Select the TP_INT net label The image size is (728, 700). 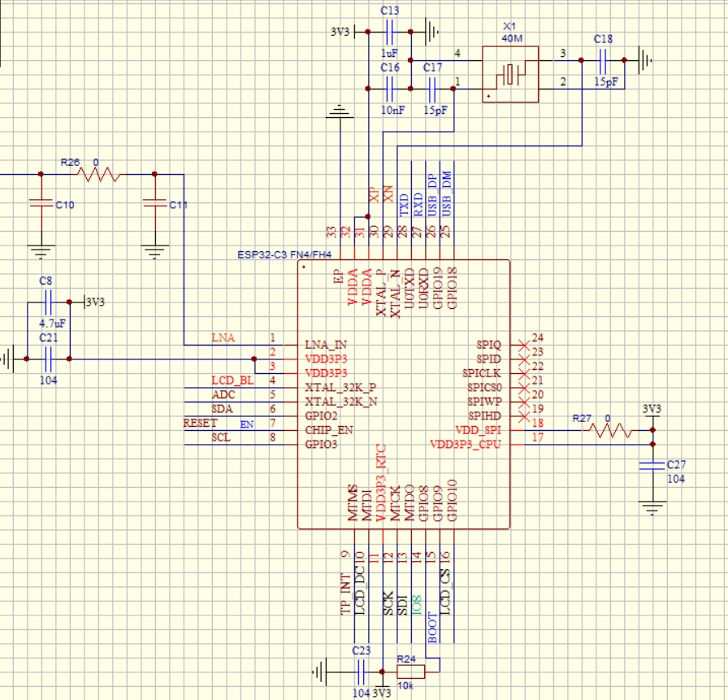tap(346, 594)
